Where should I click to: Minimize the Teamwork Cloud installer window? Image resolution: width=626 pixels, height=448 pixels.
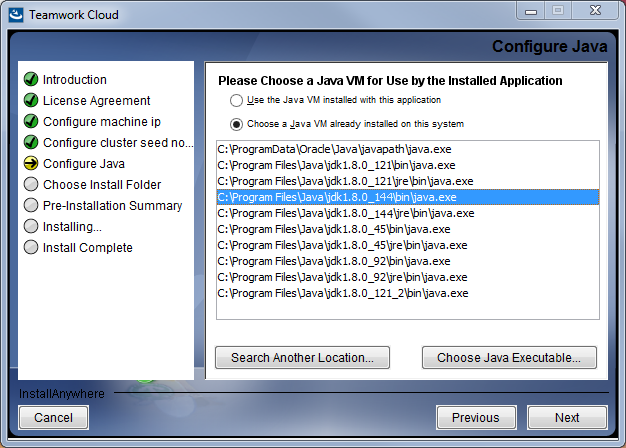[531, 11]
